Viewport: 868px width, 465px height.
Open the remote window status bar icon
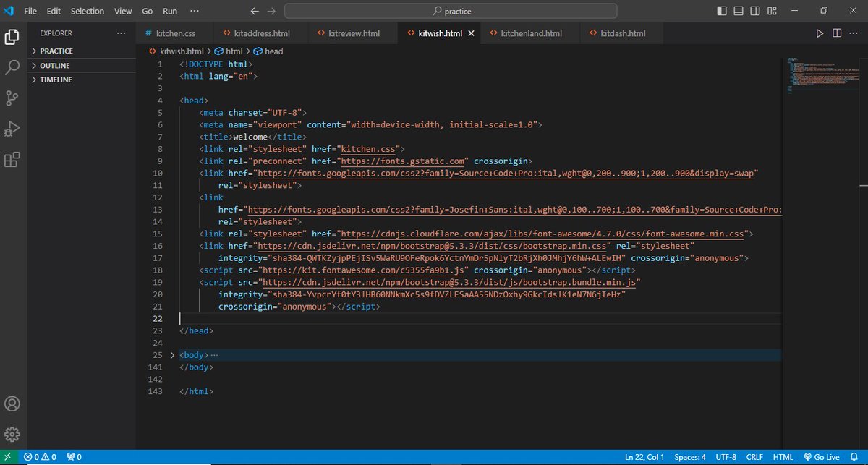7,457
